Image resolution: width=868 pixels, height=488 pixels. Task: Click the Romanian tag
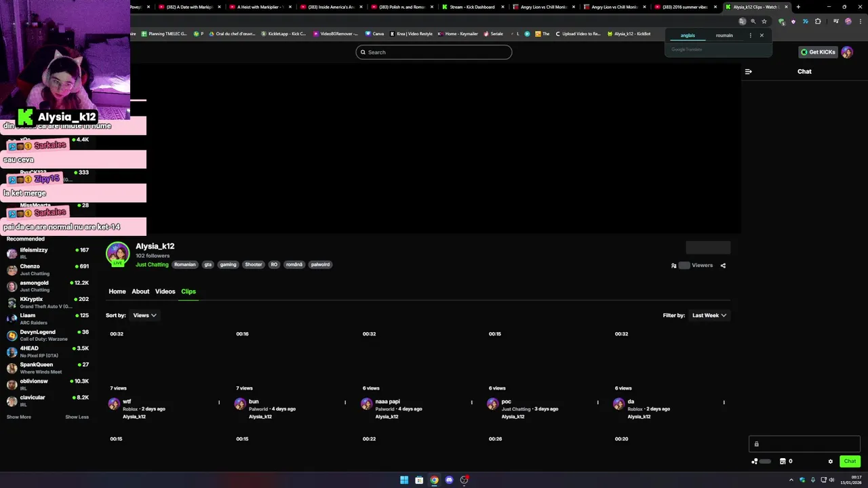(184, 264)
